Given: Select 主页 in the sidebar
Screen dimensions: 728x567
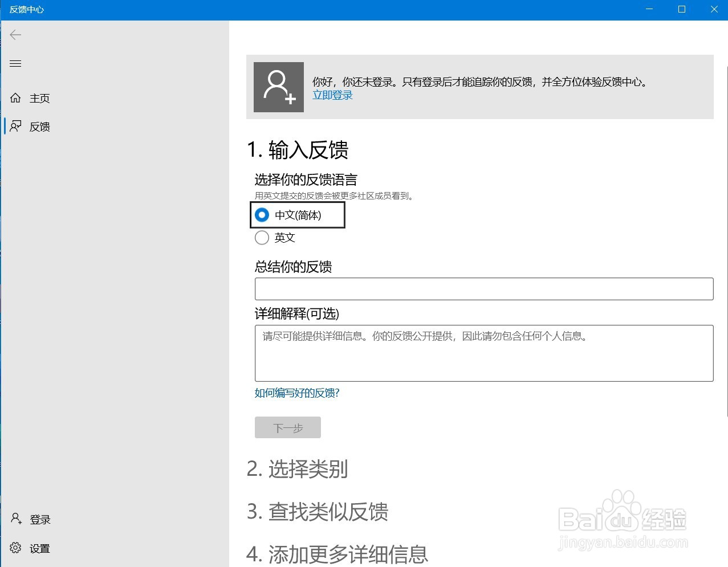Looking at the screenshot, I should 39,97.
